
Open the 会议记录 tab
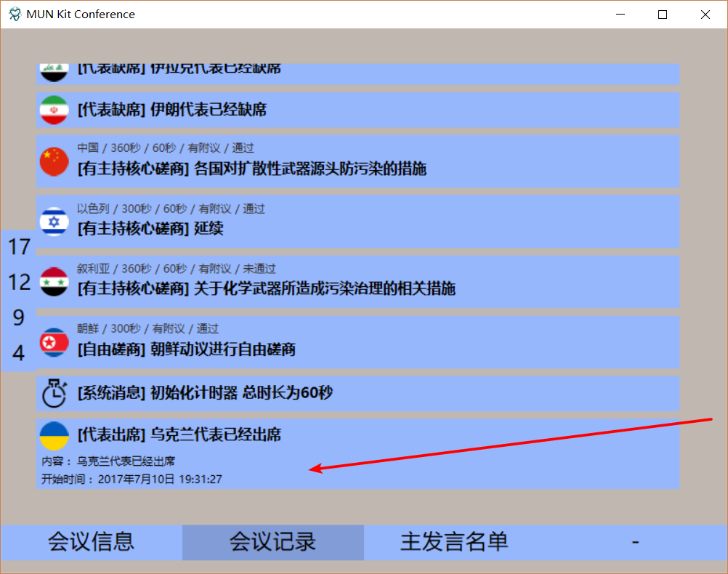(272, 542)
